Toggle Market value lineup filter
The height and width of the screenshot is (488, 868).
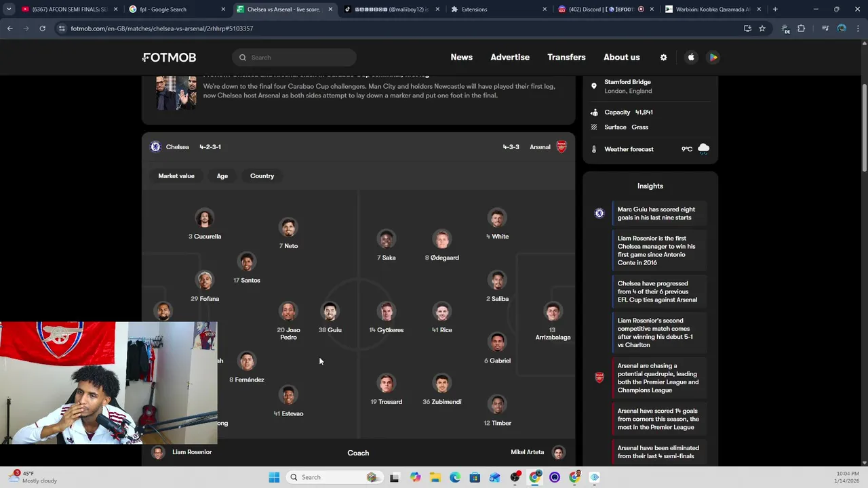[176, 176]
